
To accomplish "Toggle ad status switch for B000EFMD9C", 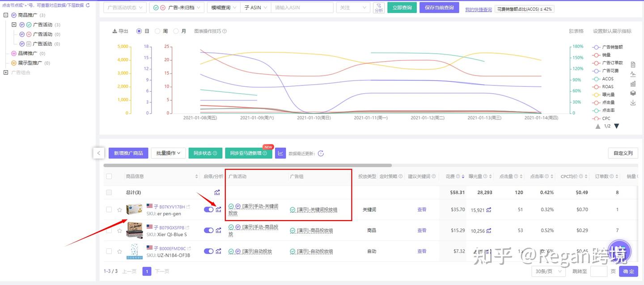I will click(209, 251).
